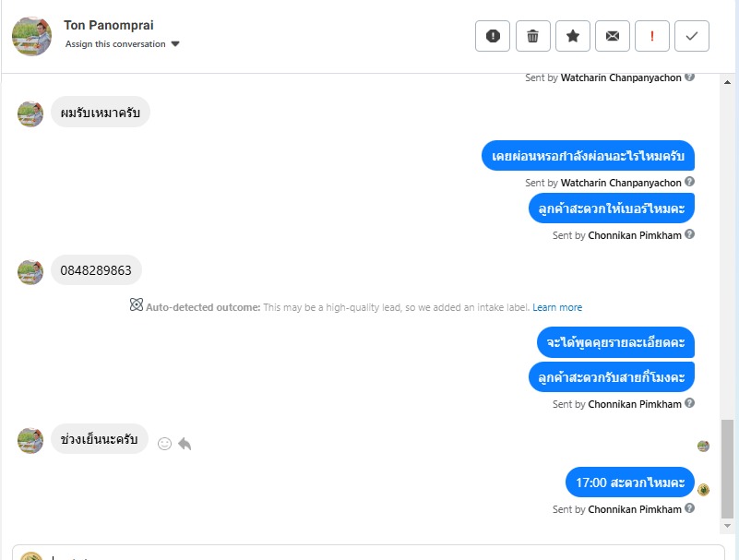Mark conversation unread with envelope icon
Screen dimensions: 739x560
pos(612,36)
